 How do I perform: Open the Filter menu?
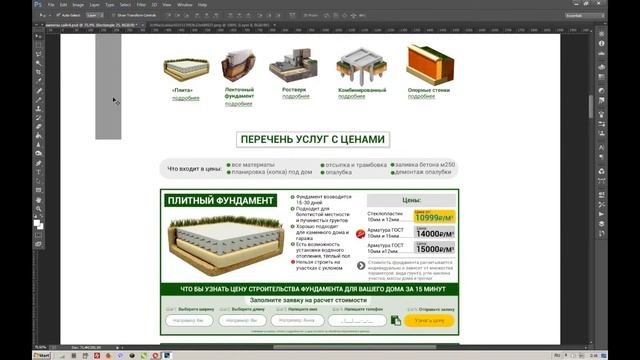[x=141, y=5]
